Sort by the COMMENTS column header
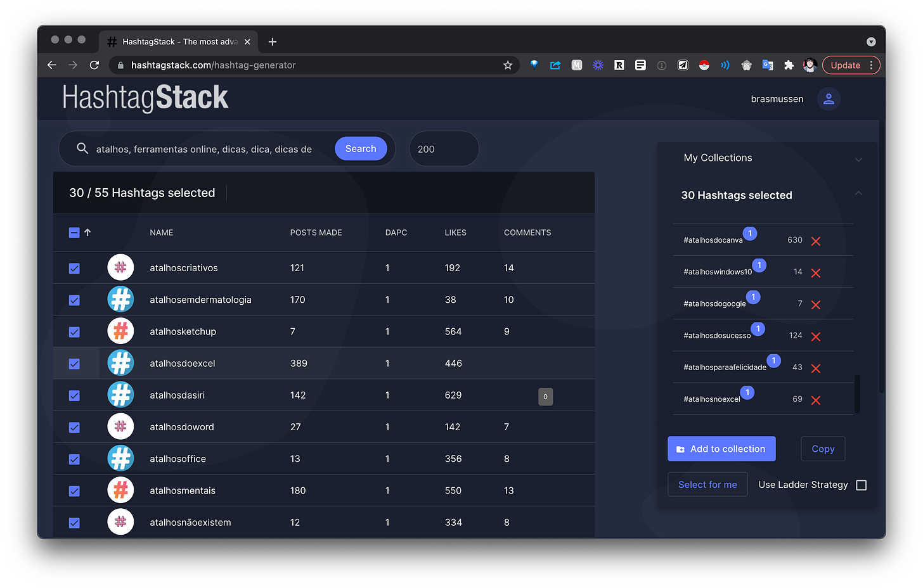This screenshot has width=923, height=588. [527, 233]
